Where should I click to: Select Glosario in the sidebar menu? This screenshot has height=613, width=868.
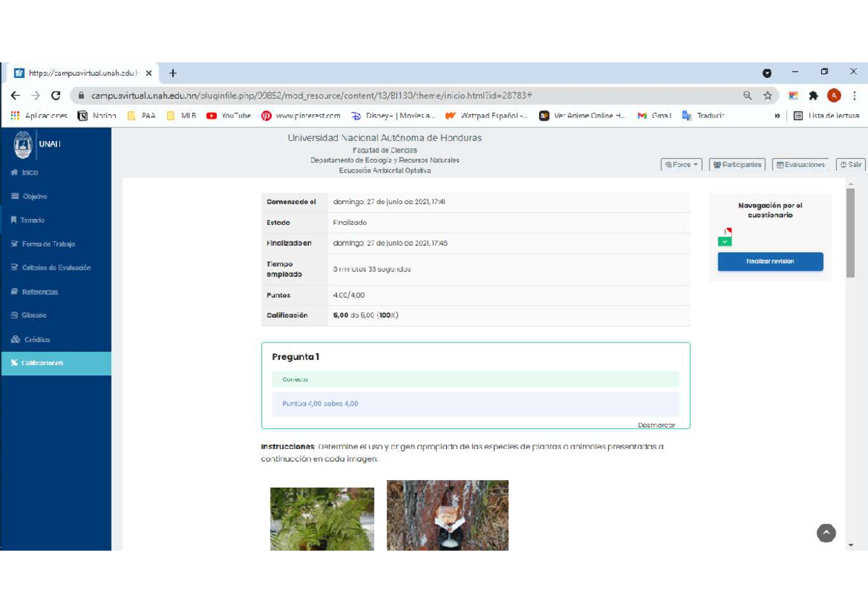(x=33, y=315)
